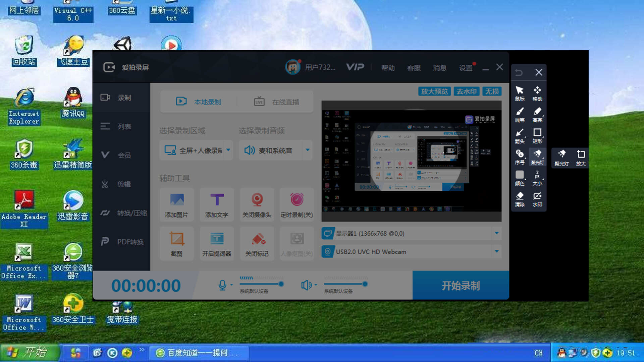Open the 列表 list section
This screenshot has width=644, height=362.
[121, 126]
